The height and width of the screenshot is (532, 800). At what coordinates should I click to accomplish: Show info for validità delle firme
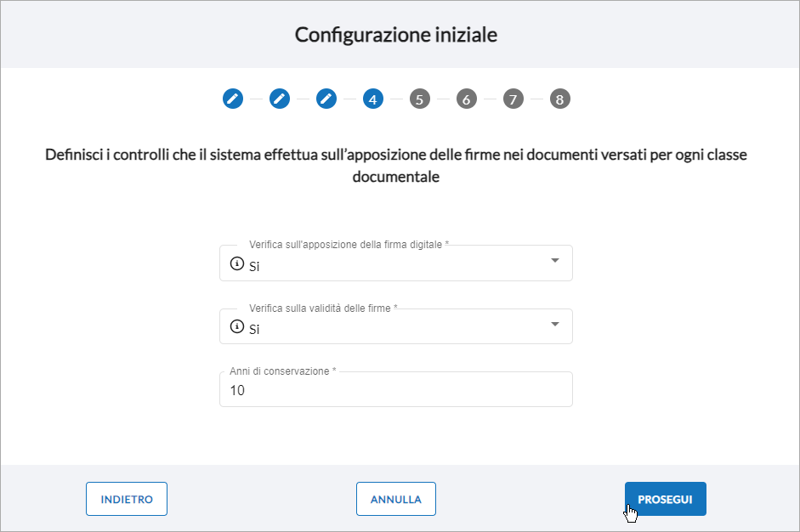(x=236, y=326)
